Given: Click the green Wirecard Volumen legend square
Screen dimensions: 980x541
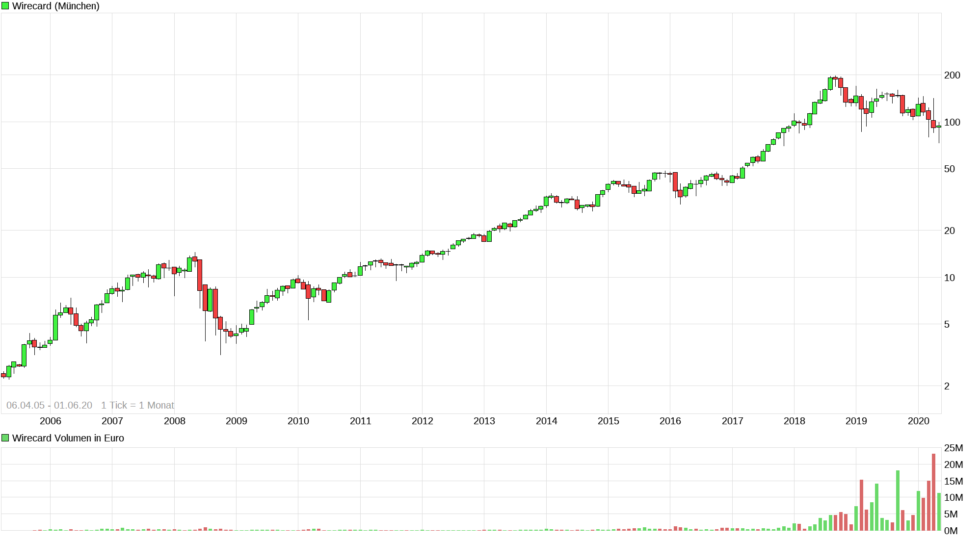Looking at the screenshot, I should click(5, 438).
